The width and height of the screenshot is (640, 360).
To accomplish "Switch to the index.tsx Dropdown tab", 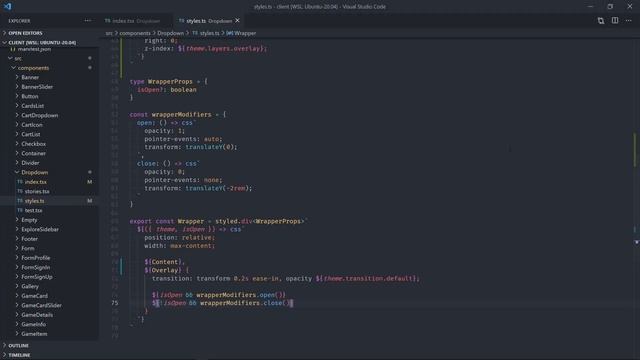I will click(133, 21).
